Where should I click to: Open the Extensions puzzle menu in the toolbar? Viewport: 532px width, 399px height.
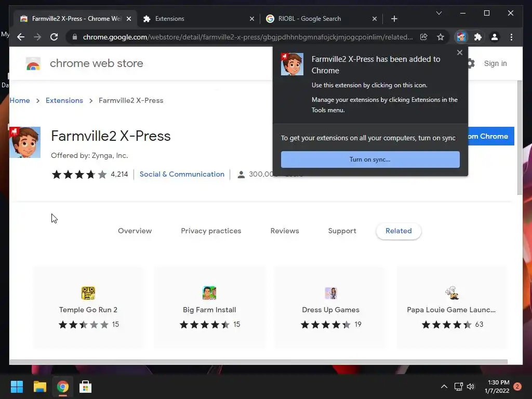coord(478,37)
